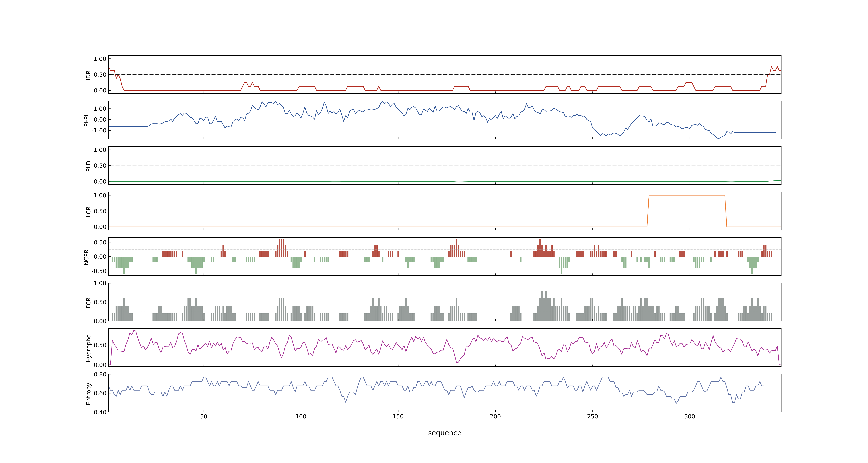Click the LCR y-axis label
The image size is (868, 463).
(88, 211)
